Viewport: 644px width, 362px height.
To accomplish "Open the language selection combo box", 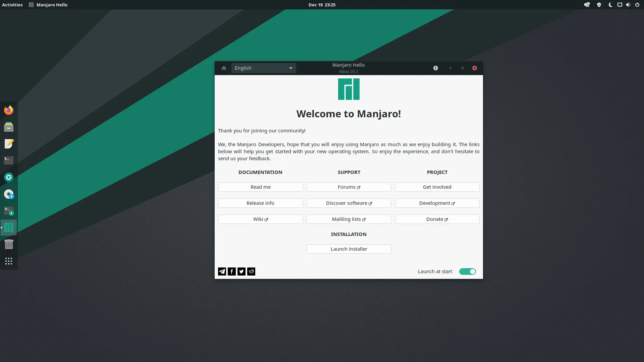I will [263, 68].
